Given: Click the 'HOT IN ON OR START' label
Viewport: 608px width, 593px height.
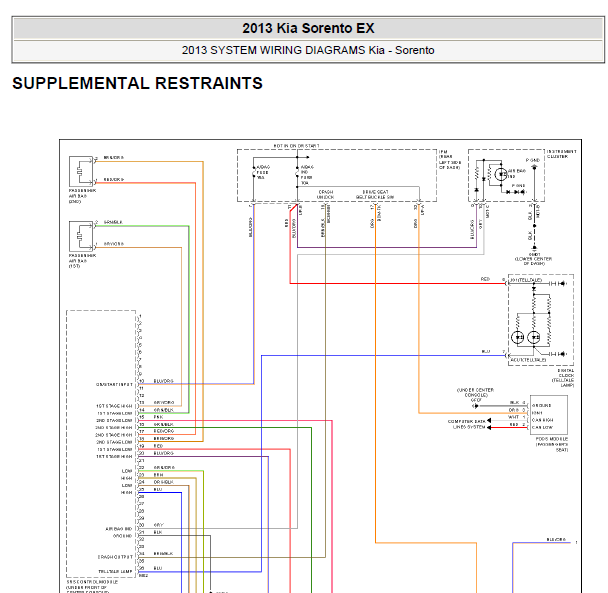Looking at the screenshot, I should pos(297,146).
